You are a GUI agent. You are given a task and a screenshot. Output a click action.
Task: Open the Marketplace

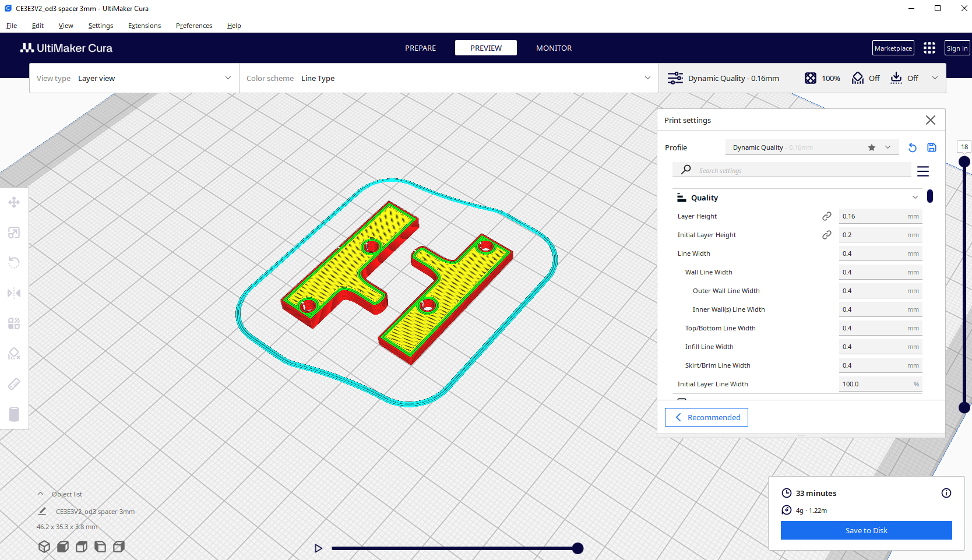coord(893,48)
